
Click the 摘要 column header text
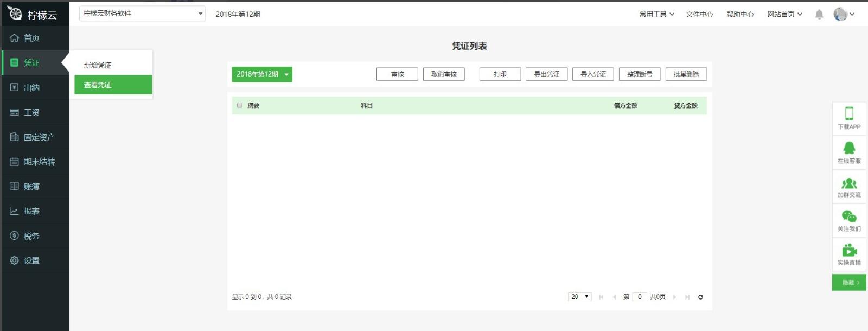coord(253,106)
